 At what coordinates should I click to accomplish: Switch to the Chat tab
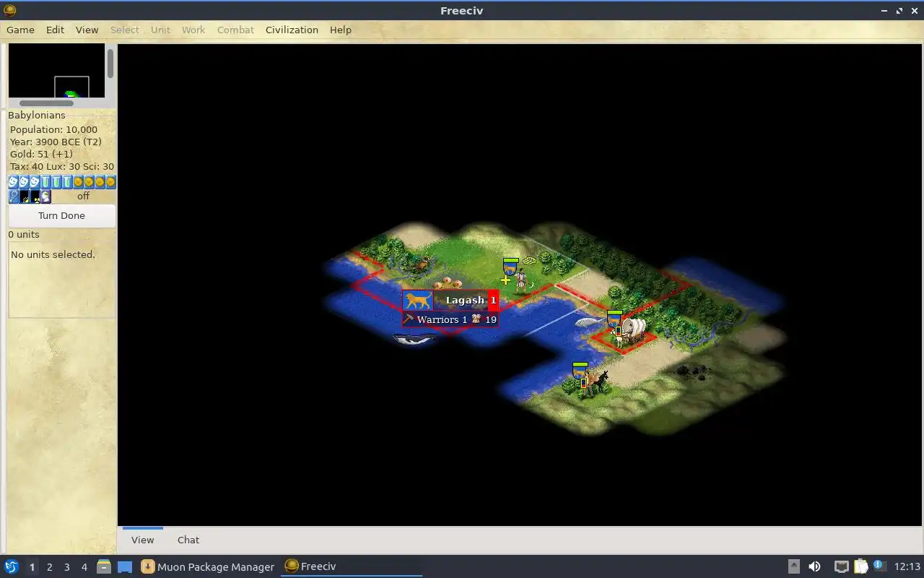click(x=188, y=540)
